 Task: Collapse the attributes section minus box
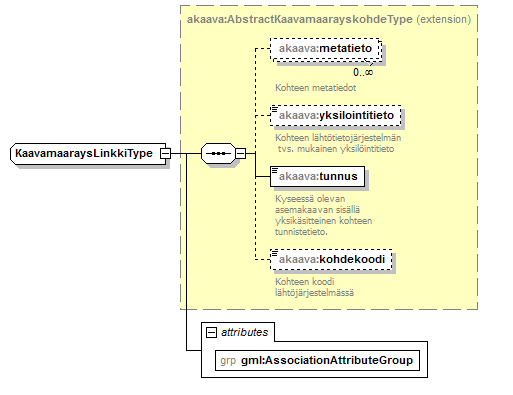(x=211, y=332)
